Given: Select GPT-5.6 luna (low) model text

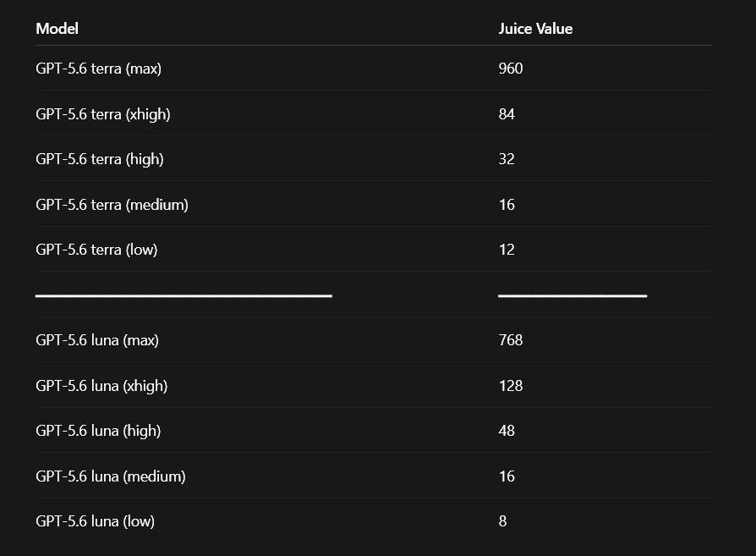Looking at the screenshot, I should pyautogui.click(x=95, y=521).
